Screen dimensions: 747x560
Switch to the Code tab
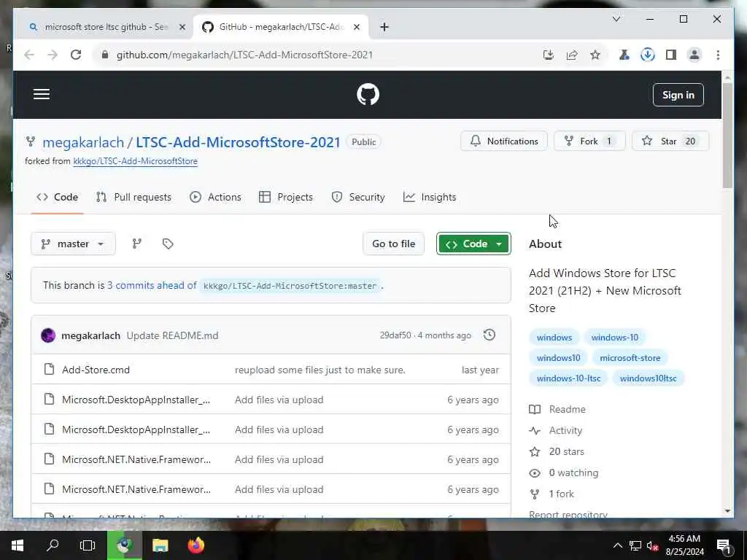(x=57, y=197)
